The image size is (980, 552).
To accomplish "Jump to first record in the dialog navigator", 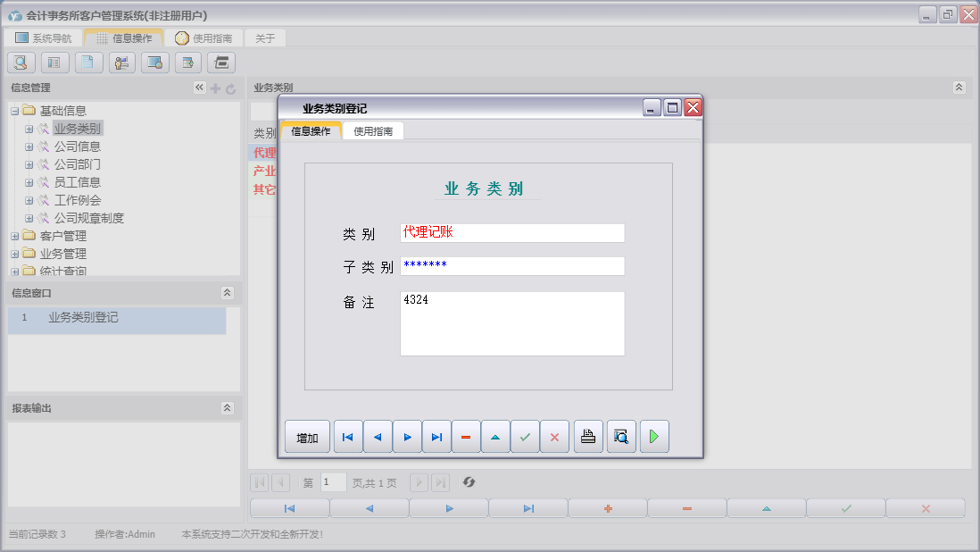I will pos(348,437).
